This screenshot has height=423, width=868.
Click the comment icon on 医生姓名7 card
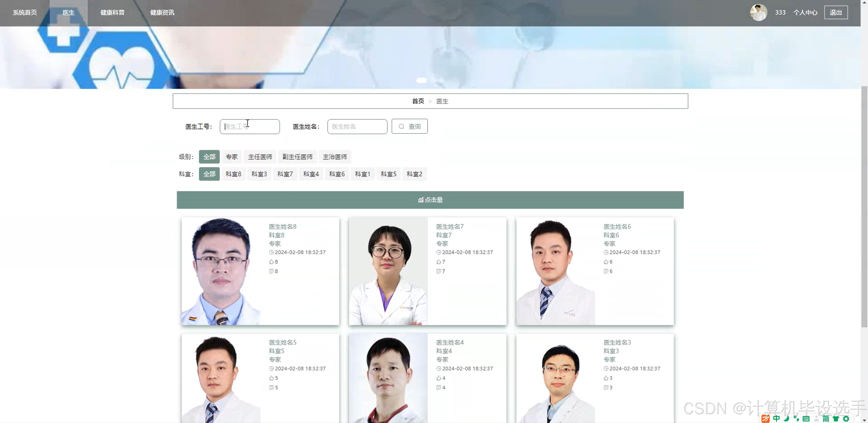pyautogui.click(x=439, y=271)
